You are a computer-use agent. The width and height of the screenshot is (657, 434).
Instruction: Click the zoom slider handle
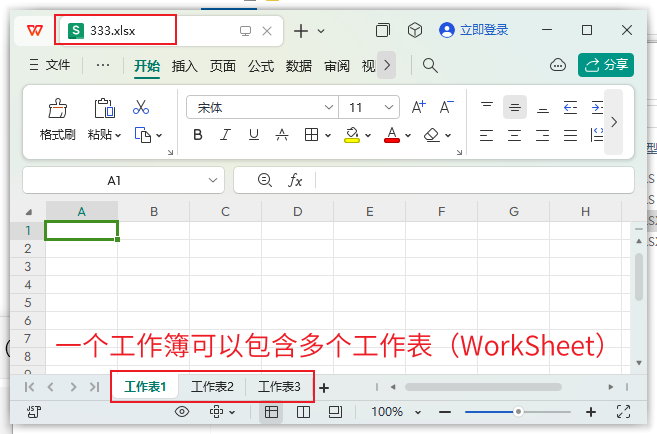(x=518, y=412)
